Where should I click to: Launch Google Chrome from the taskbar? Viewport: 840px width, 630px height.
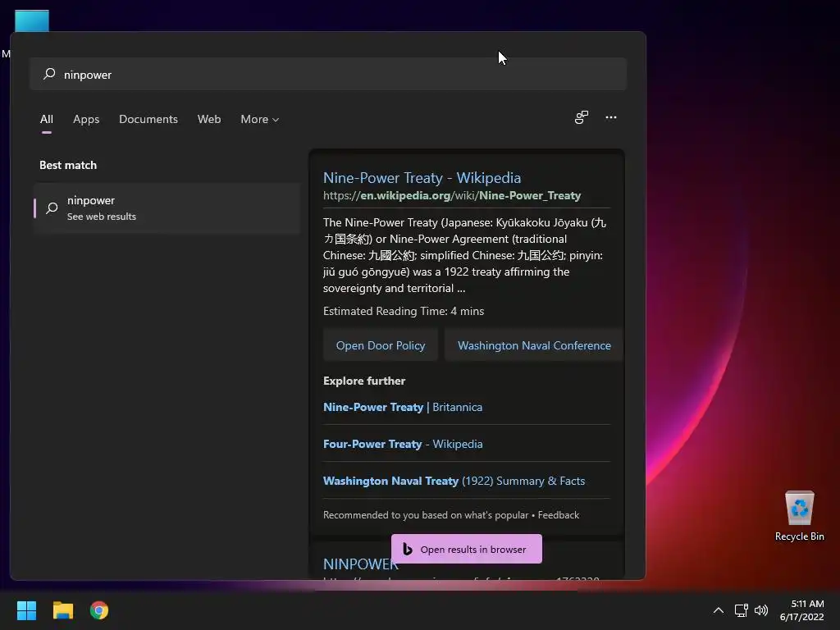(x=99, y=610)
